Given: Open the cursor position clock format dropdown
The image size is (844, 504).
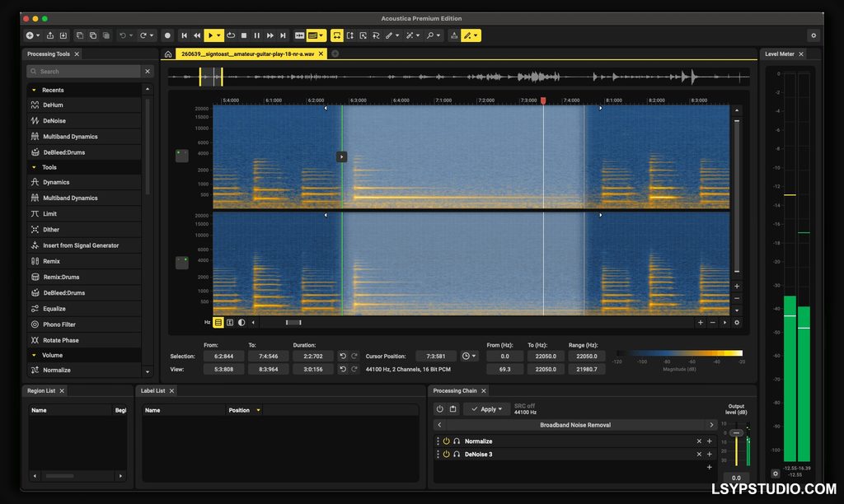Looking at the screenshot, I should pos(469,356).
